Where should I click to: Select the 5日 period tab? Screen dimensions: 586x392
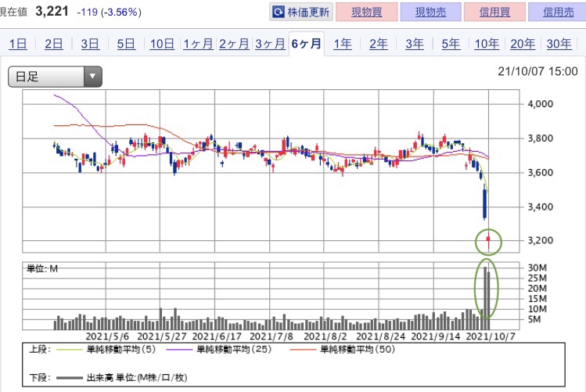[126, 44]
